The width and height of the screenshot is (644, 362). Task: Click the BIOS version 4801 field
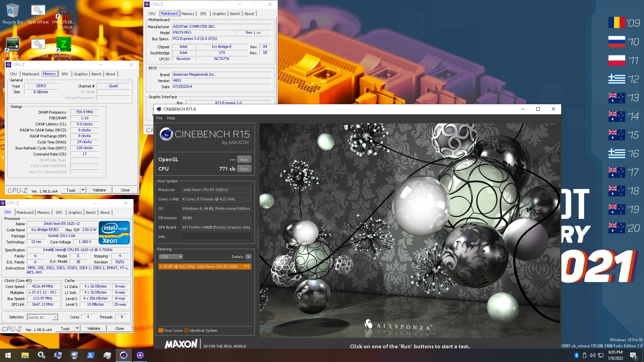coord(221,81)
